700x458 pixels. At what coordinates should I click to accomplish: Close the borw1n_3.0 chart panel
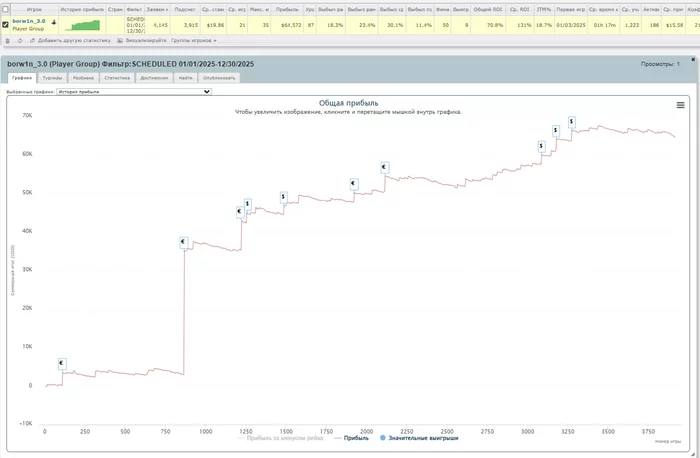click(x=693, y=59)
